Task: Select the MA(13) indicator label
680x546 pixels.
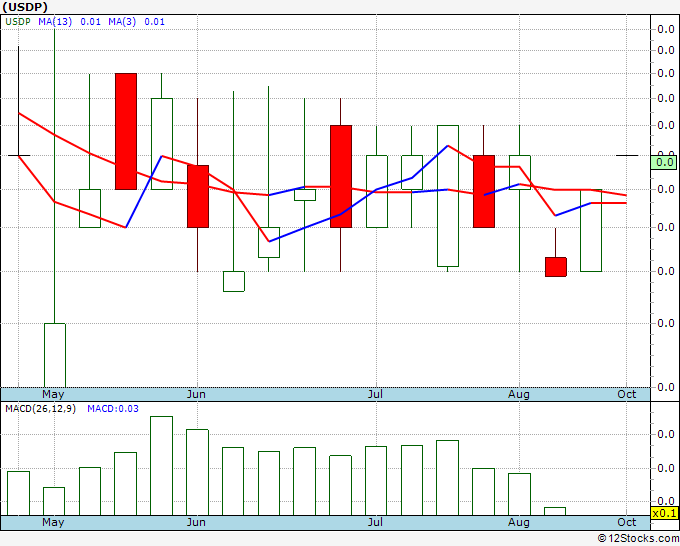Action: [x=55, y=22]
